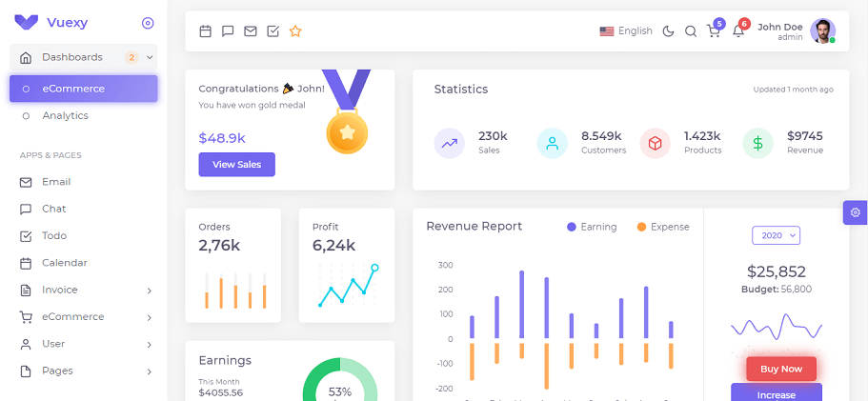Screen dimensions: 868x401
Task: Click the search magnifier icon
Action: (691, 31)
